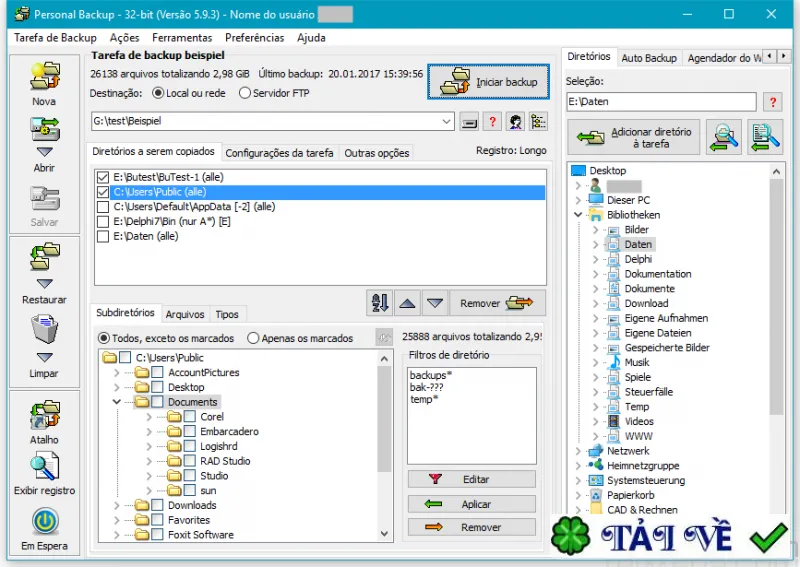Select Servidor FTP destination radio

click(245, 93)
